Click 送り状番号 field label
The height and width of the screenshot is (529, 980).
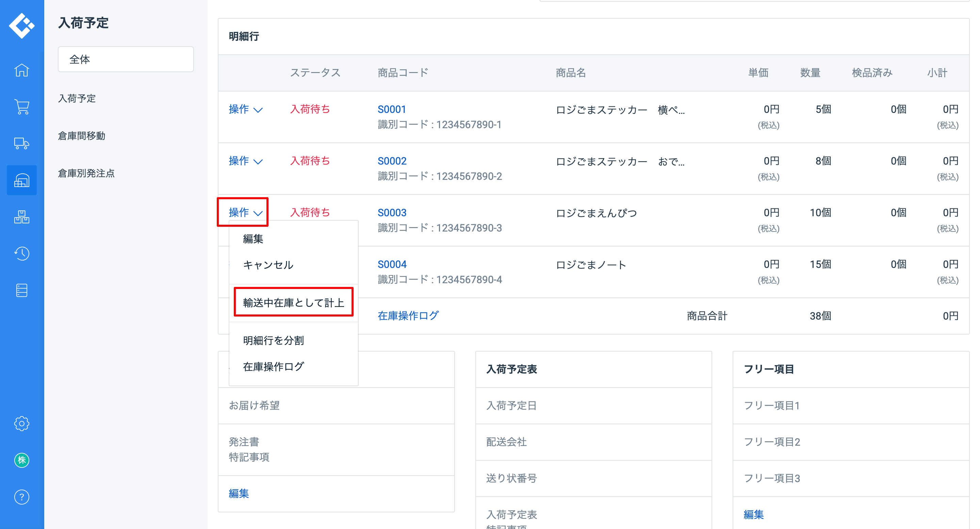pos(511,478)
